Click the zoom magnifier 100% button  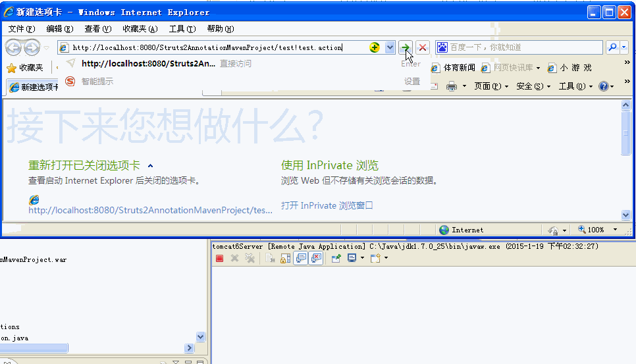(x=591, y=230)
